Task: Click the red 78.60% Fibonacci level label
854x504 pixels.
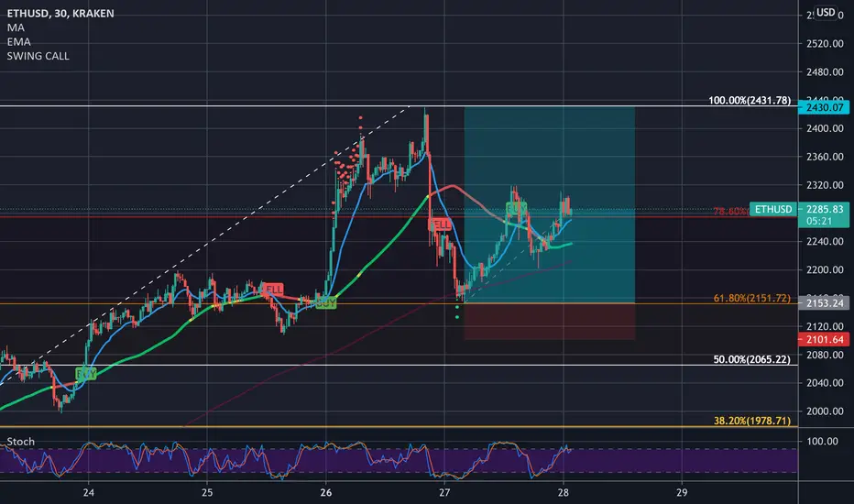Action: pyautogui.click(x=731, y=211)
